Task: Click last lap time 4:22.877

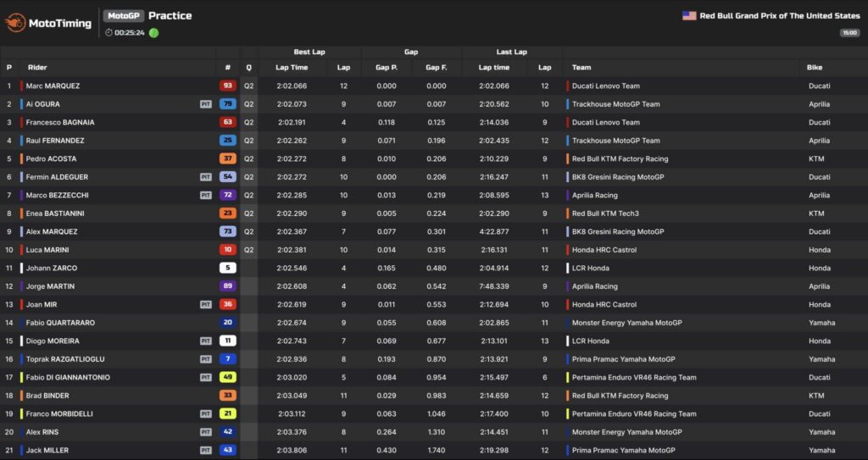Action: [494, 231]
